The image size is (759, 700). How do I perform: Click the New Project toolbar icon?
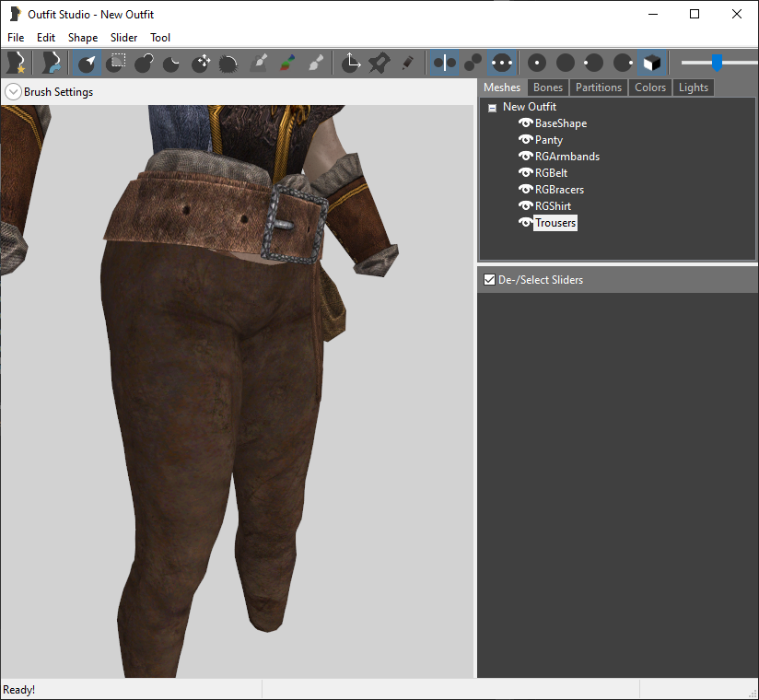pyautogui.click(x=16, y=63)
